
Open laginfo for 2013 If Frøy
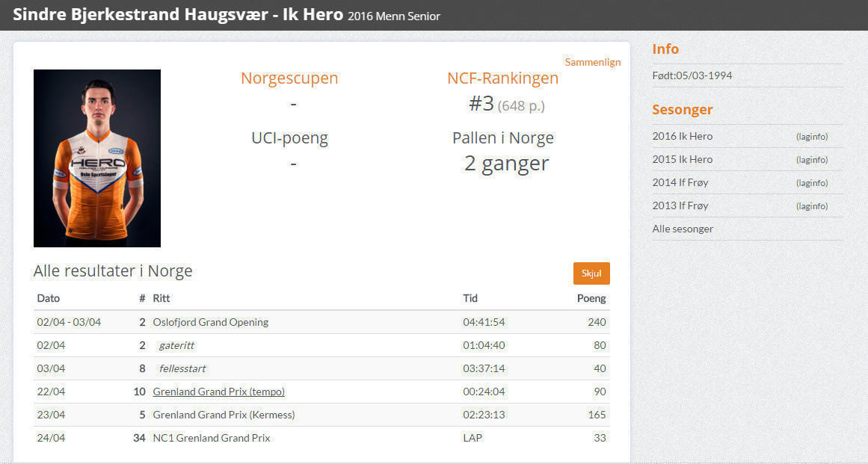pyautogui.click(x=811, y=206)
